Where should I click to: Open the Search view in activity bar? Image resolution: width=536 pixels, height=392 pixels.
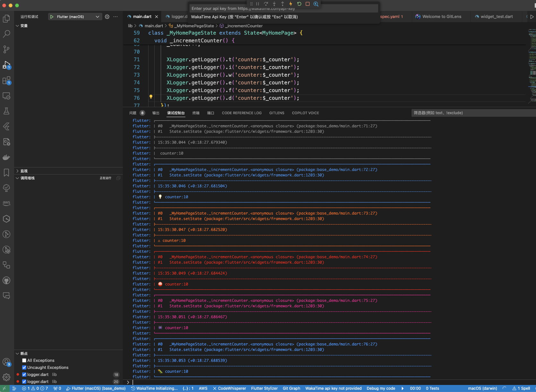tap(6, 34)
